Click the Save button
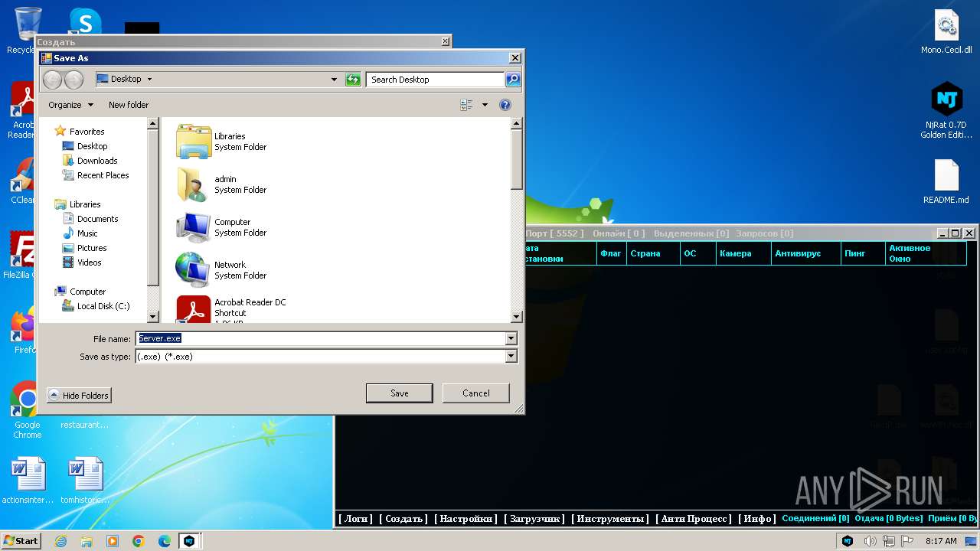The height and width of the screenshot is (551, 980). click(x=399, y=393)
